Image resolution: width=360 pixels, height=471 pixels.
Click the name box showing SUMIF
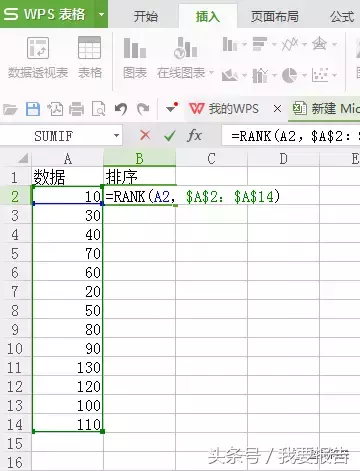53,136
